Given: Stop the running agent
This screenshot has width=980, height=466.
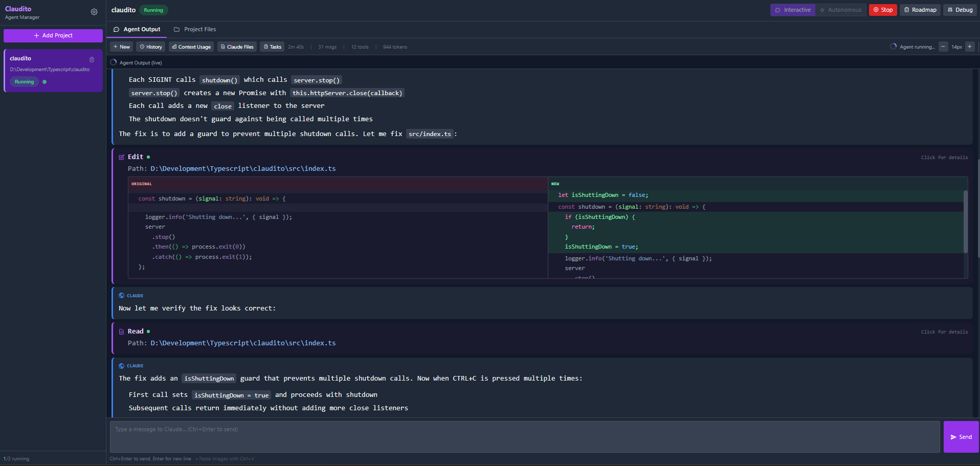Looking at the screenshot, I should click(x=882, y=9).
